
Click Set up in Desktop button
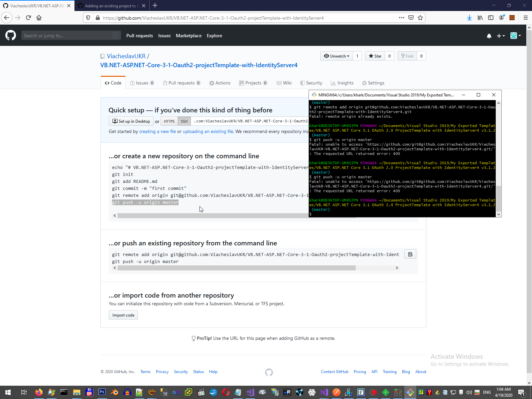click(131, 121)
